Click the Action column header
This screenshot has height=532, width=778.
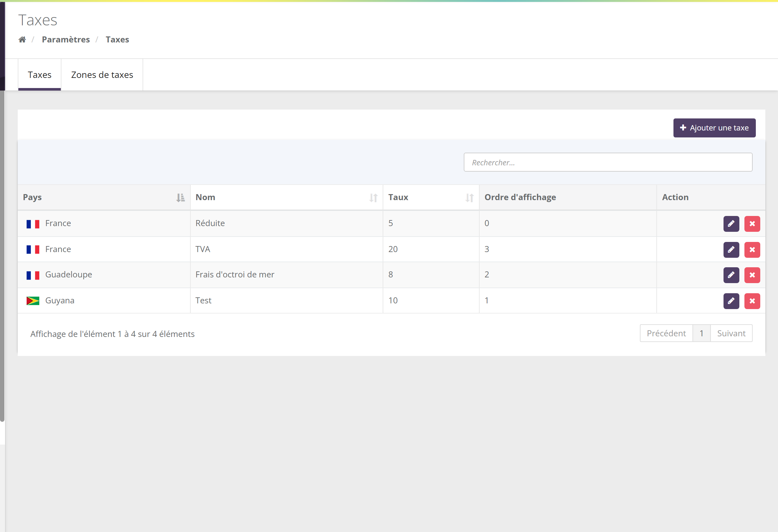(711, 197)
